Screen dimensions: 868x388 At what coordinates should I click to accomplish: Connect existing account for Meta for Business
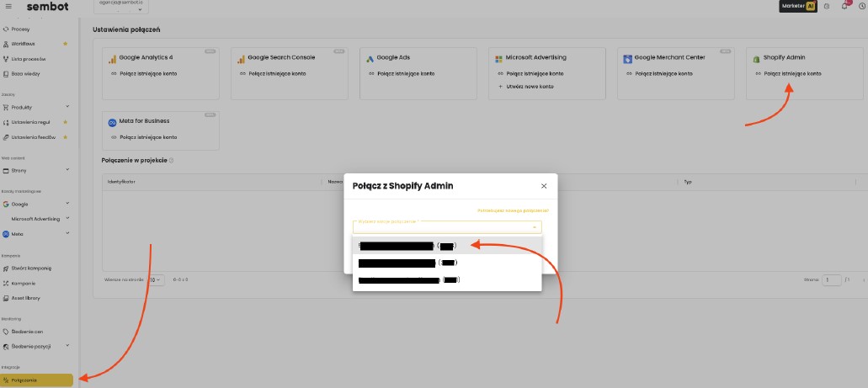coord(148,137)
